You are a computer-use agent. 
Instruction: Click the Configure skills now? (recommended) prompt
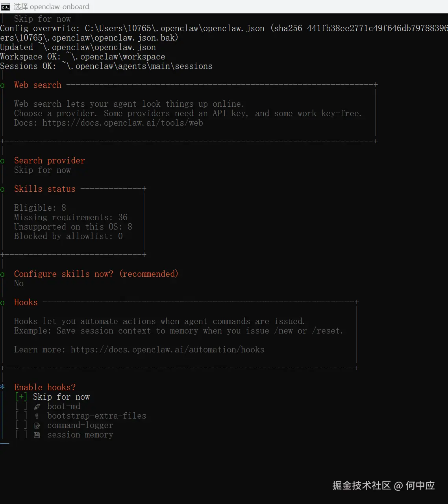(96, 274)
